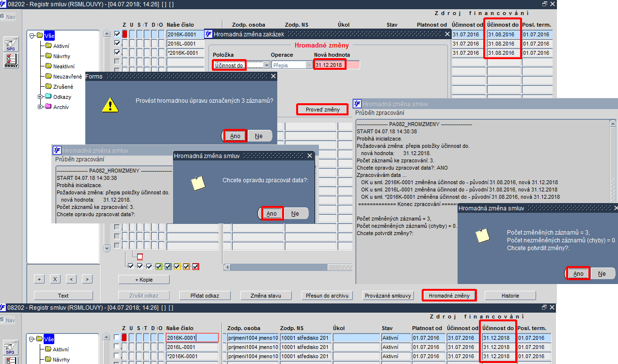
Task: Click the Text button below the tree
Action: (x=63, y=295)
